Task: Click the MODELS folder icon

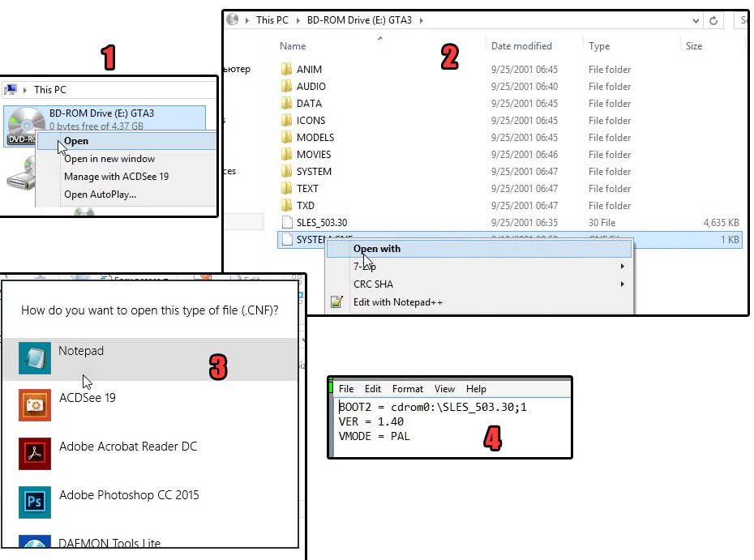Action: coord(286,138)
